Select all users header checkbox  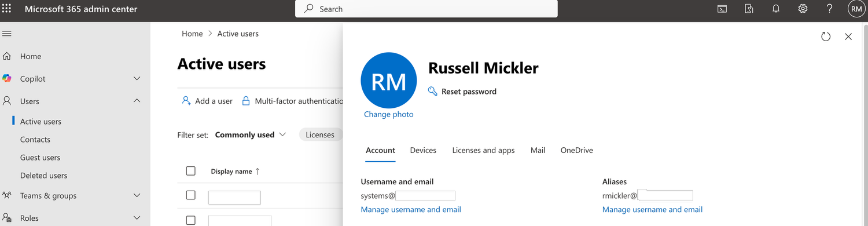(x=191, y=171)
